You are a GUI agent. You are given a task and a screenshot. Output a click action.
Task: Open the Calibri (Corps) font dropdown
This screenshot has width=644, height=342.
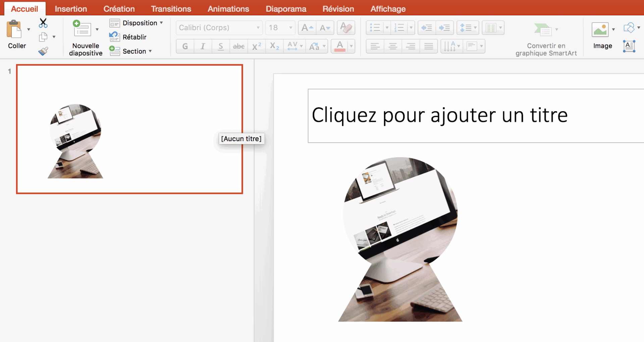point(258,28)
